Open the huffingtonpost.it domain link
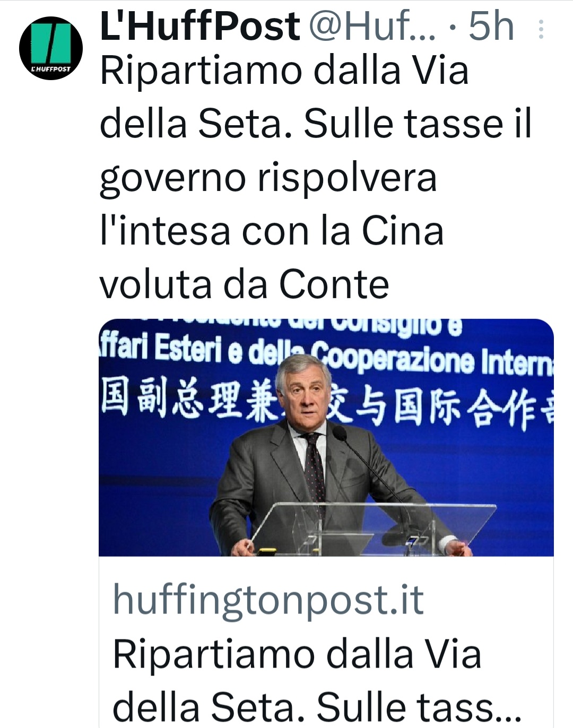The image size is (573, 728). tap(268, 601)
